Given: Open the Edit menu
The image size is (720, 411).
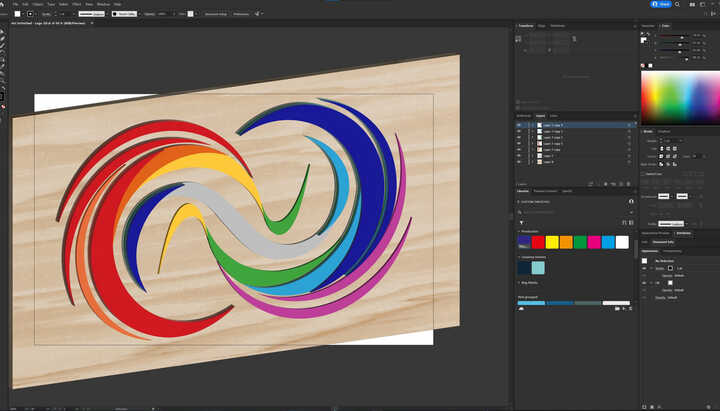Looking at the screenshot, I should [25, 4].
